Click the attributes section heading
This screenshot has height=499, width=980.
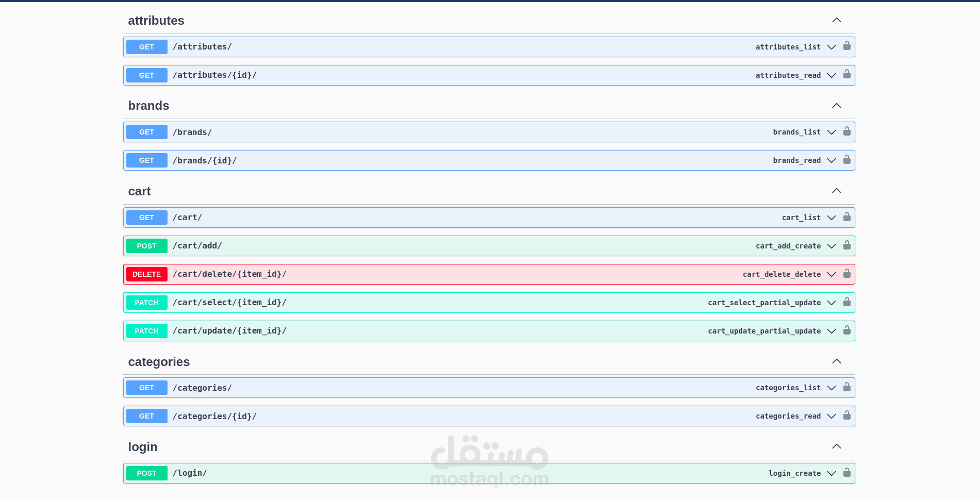pyautogui.click(x=156, y=21)
